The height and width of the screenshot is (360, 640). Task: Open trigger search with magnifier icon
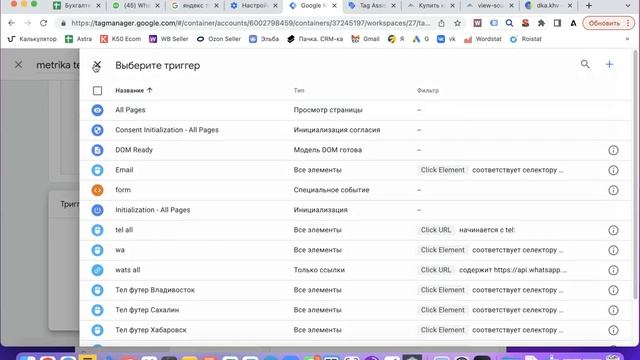coord(585,64)
